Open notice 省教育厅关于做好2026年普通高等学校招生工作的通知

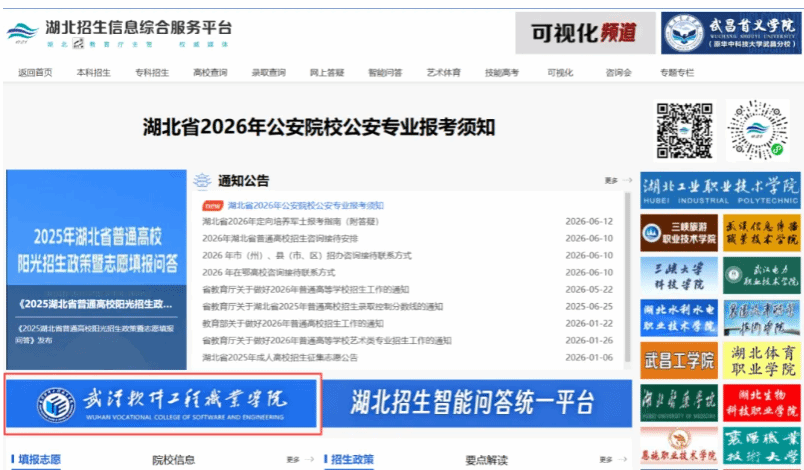click(x=306, y=290)
